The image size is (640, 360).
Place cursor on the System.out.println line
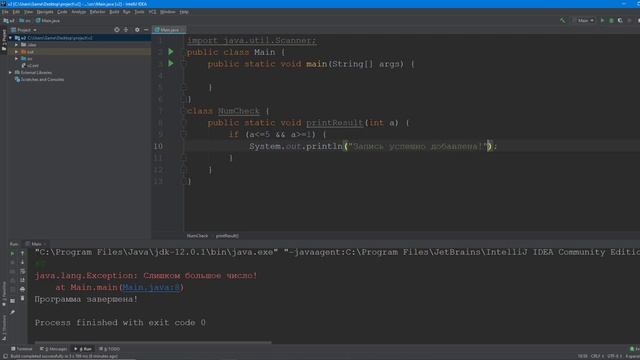click(x=373, y=146)
